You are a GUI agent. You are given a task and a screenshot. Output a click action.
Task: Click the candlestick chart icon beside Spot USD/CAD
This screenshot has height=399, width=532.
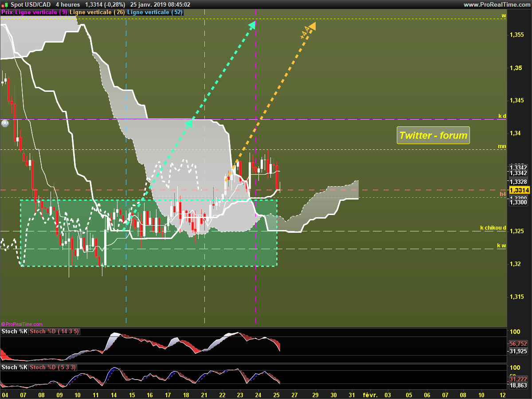(5, 4)
